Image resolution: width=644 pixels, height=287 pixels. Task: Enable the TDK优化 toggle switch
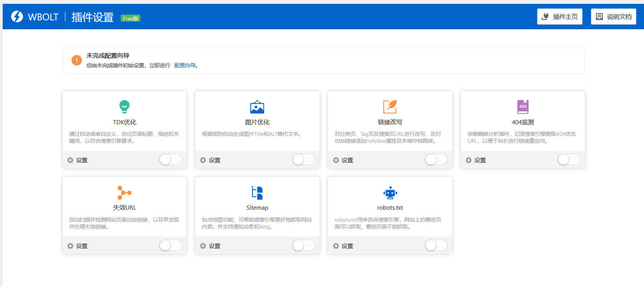click(171, 160)
